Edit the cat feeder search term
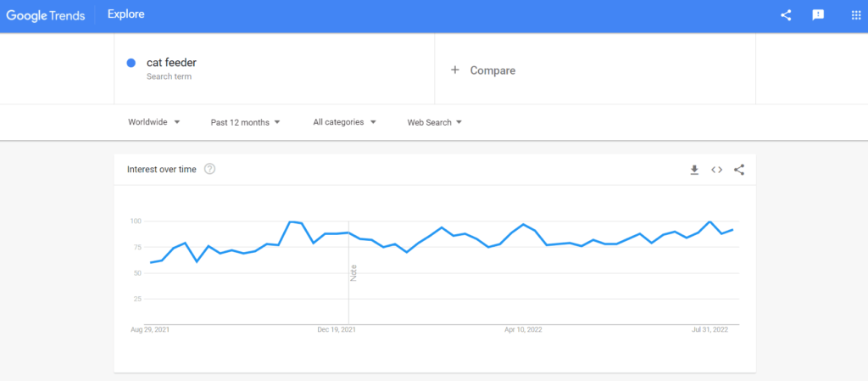868x381 pixels. [x=171, y=63]
